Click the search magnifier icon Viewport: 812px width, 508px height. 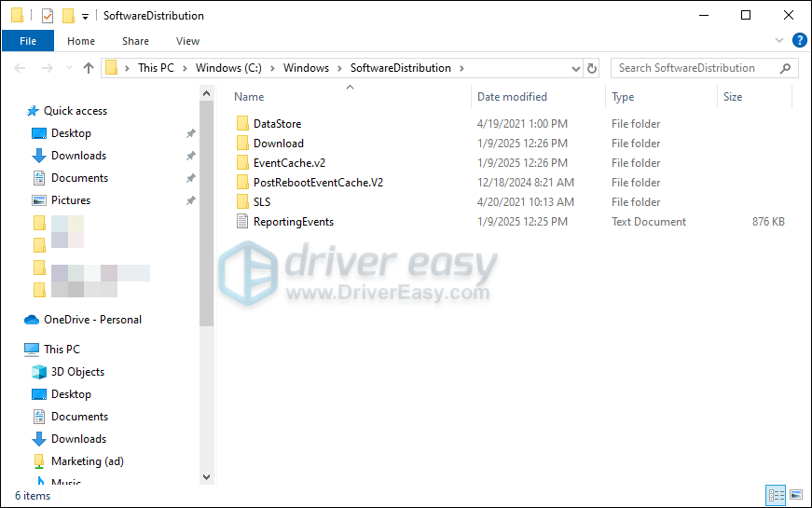pos(786,68)
